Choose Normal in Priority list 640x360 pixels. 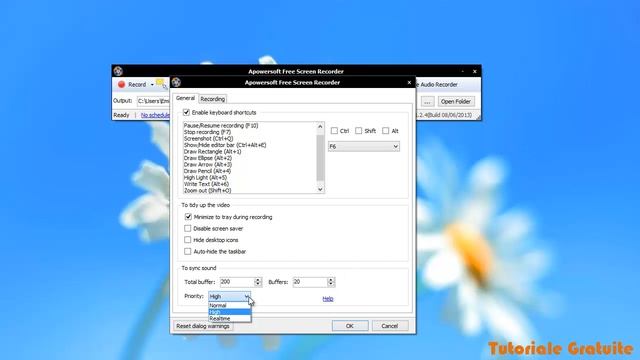pos(229,305)
